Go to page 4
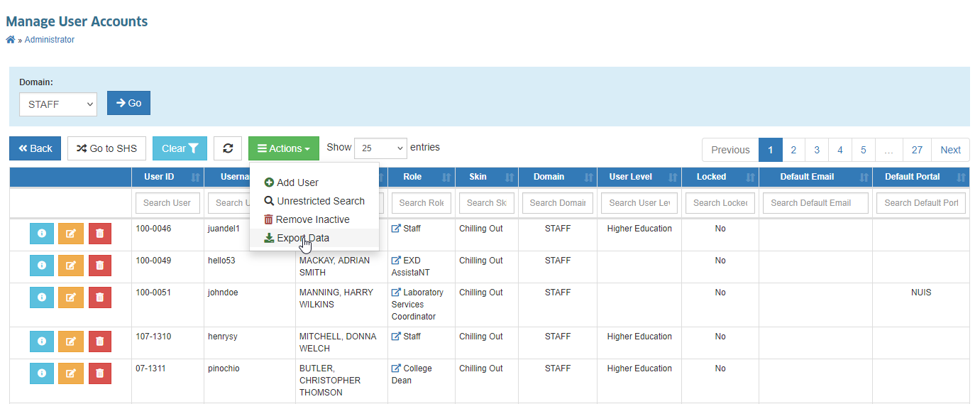The width and height of the screenshot is (980, 404). coord(840,150)
